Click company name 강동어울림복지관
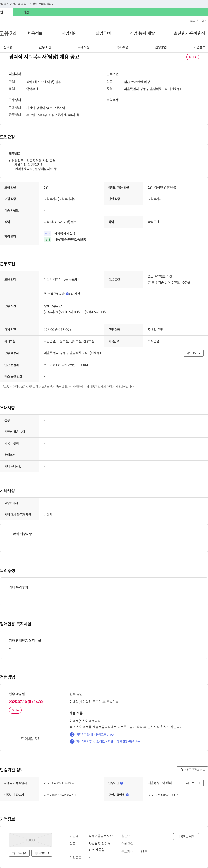 pos(101,836)
